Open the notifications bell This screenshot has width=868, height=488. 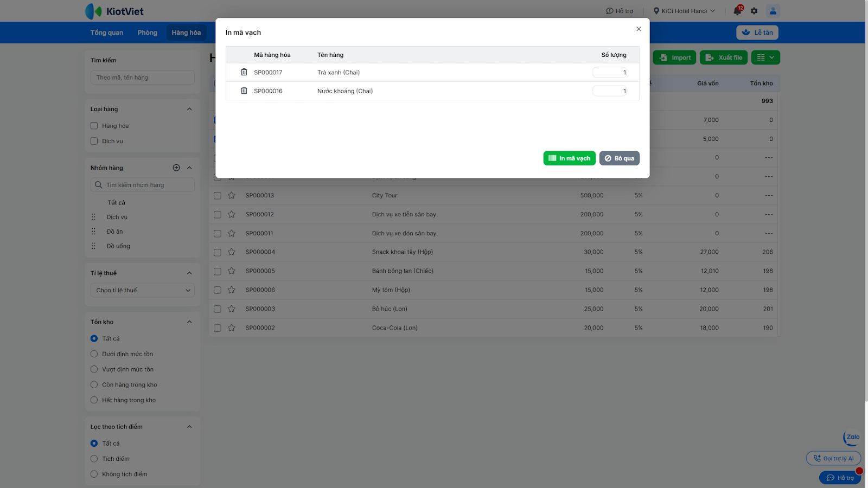click(x=737, y=11)
